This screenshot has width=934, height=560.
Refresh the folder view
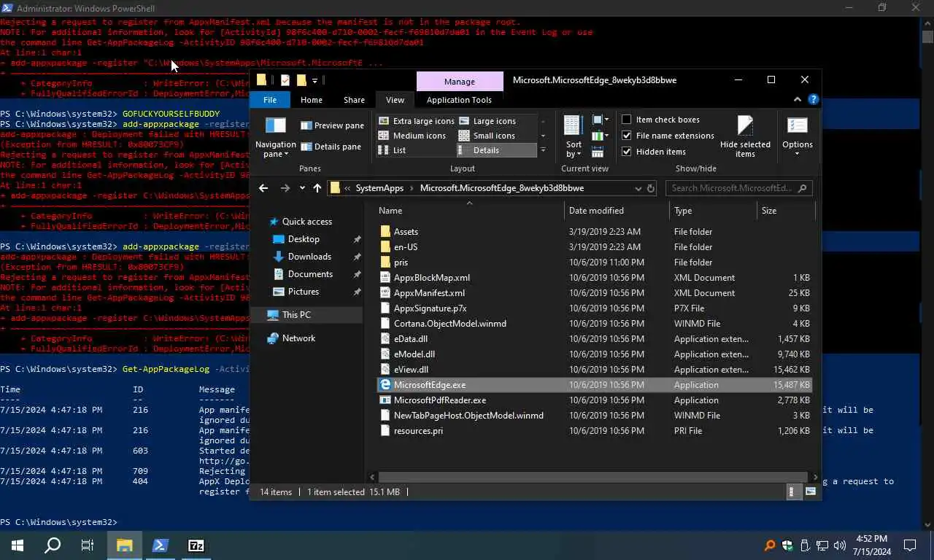coord(651,188)
